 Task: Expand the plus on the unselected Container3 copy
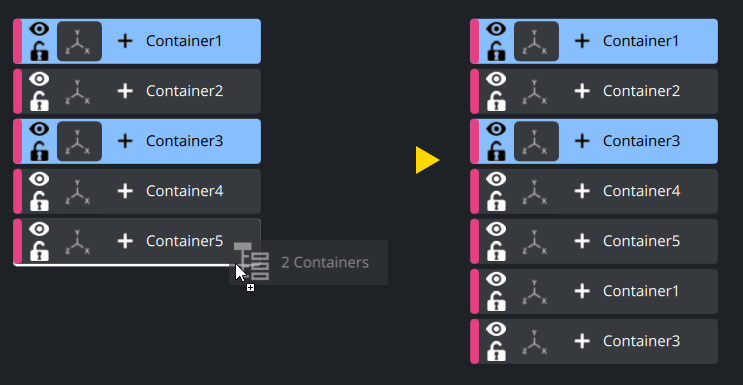[x=582, y=341]
